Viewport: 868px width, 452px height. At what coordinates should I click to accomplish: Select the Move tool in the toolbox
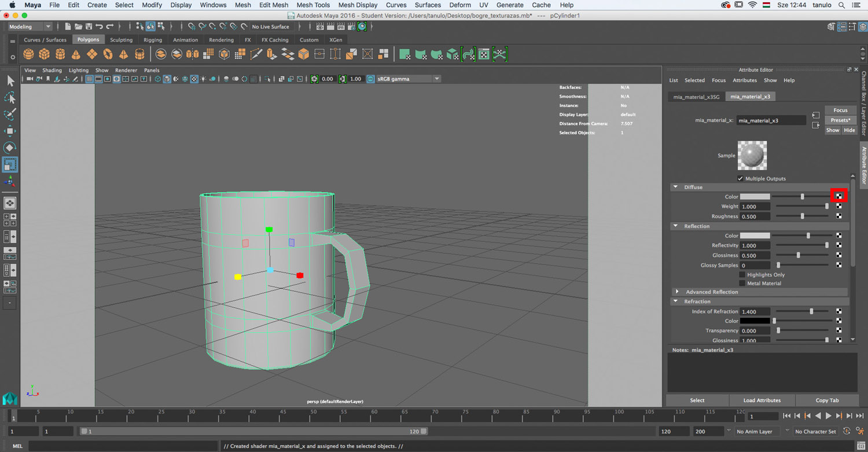pos(10,131)
